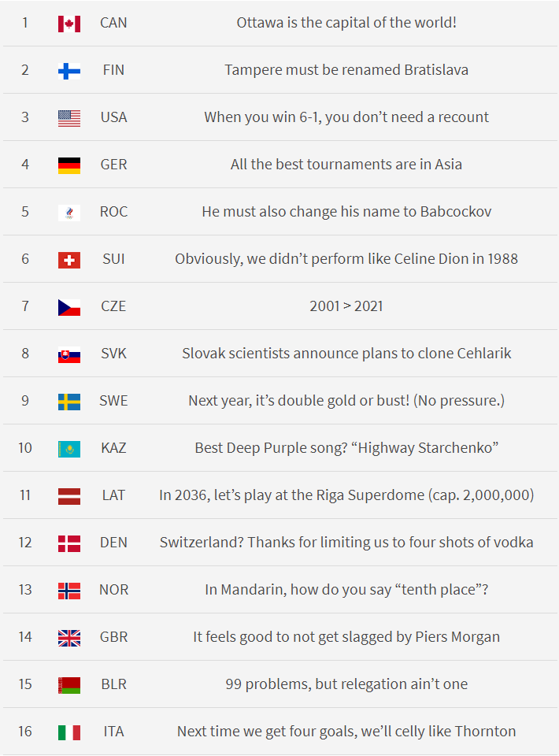Click rank number 16
Screen dimensions: 559x756
click(25, 732)
